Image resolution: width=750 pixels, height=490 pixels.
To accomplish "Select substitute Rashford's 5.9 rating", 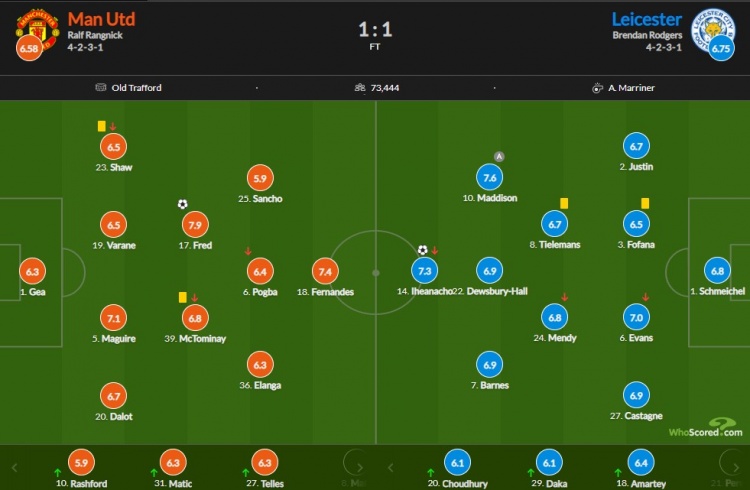I will (x=81, y=463).
